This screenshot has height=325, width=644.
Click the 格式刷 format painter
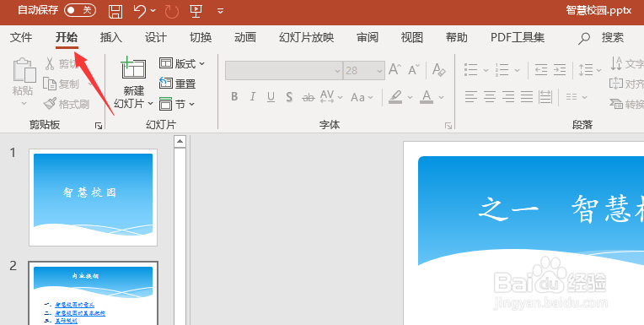67,104
